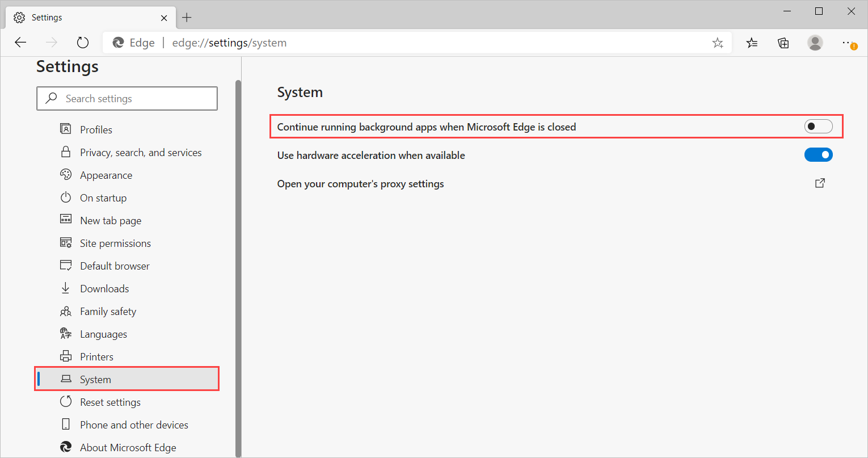
Task: Click the address bar URL
Action: tap(229, 43)
